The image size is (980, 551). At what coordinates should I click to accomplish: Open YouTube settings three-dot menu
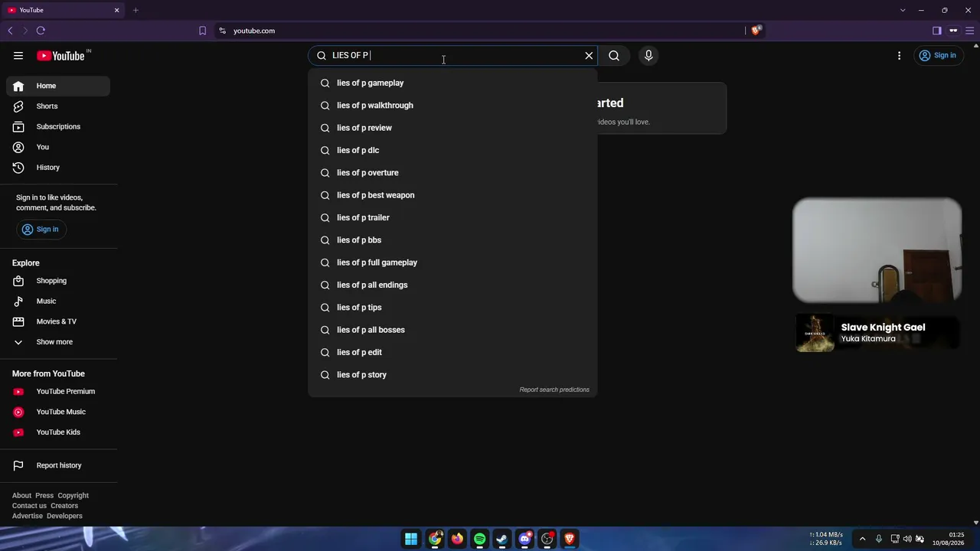pos(900,55)
